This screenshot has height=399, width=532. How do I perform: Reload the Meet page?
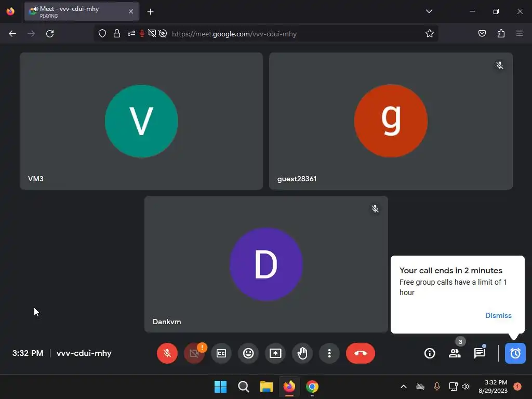[x=50, y=34]
